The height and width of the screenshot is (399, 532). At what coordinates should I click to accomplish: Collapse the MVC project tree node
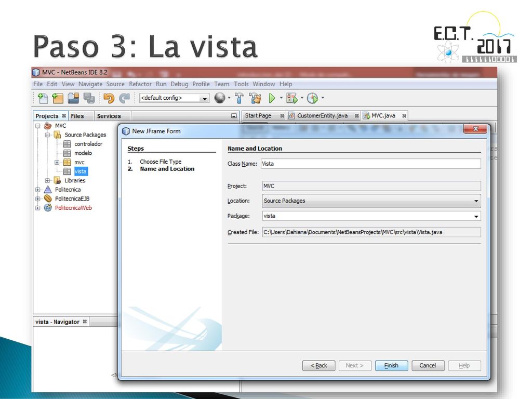coord(38,126)
